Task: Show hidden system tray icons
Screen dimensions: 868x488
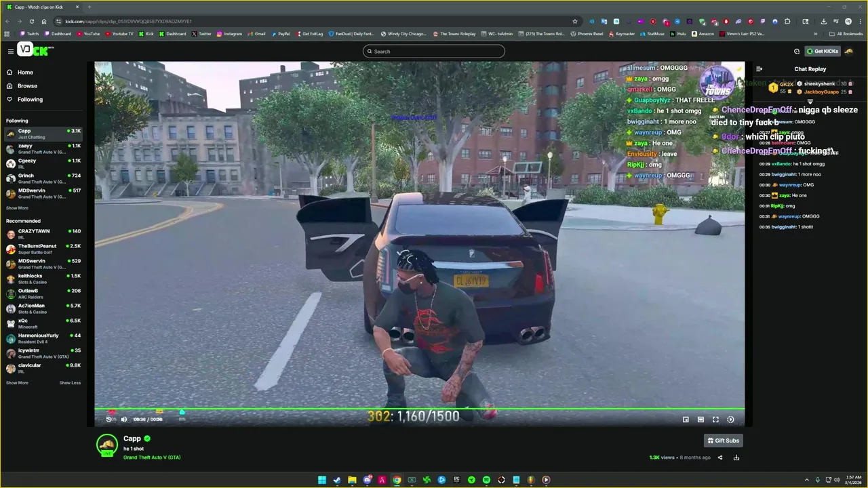Action: [807, 480]
